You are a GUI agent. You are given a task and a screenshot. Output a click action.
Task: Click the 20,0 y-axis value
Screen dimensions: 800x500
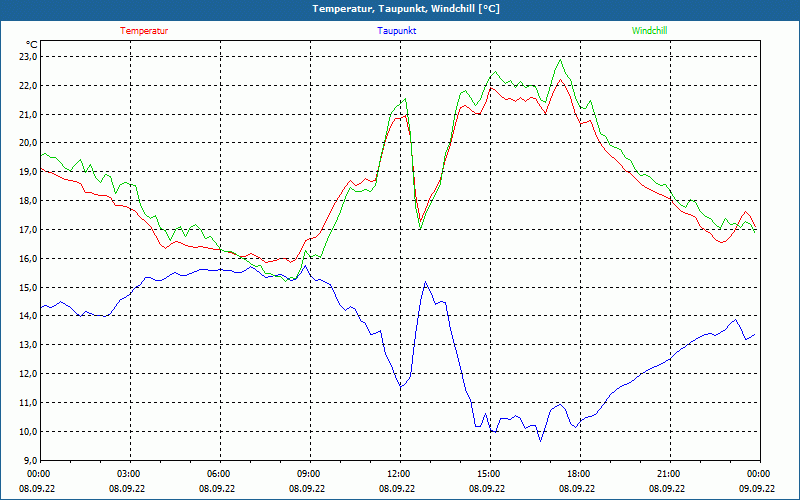pyautogui.click(x=28, y=143)
